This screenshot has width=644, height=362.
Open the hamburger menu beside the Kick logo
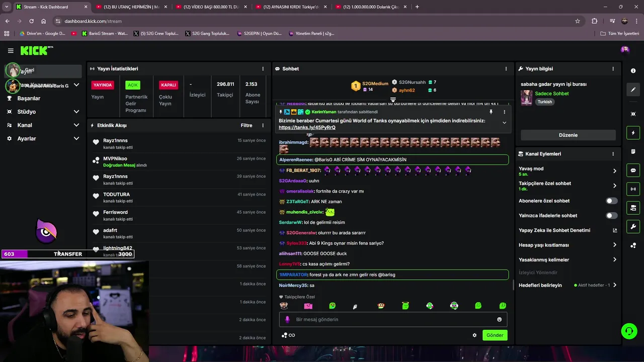coord(11,50)
